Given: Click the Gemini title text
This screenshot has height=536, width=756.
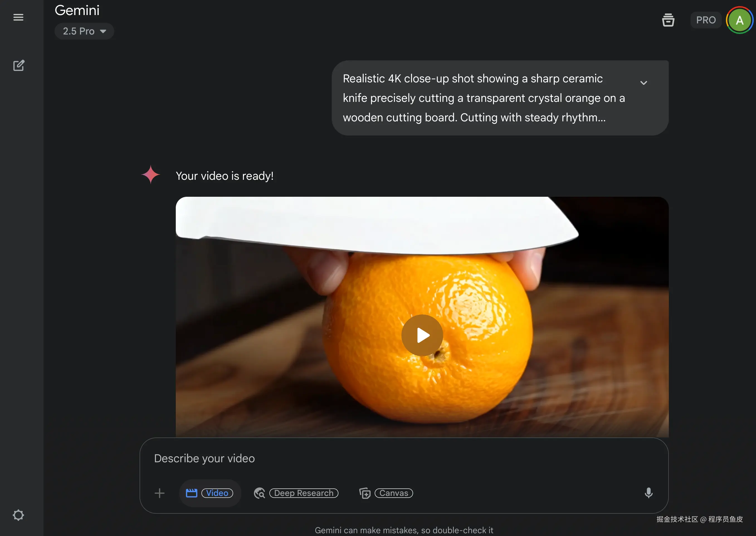Looking at the screenshot, I should pos(77,10).
